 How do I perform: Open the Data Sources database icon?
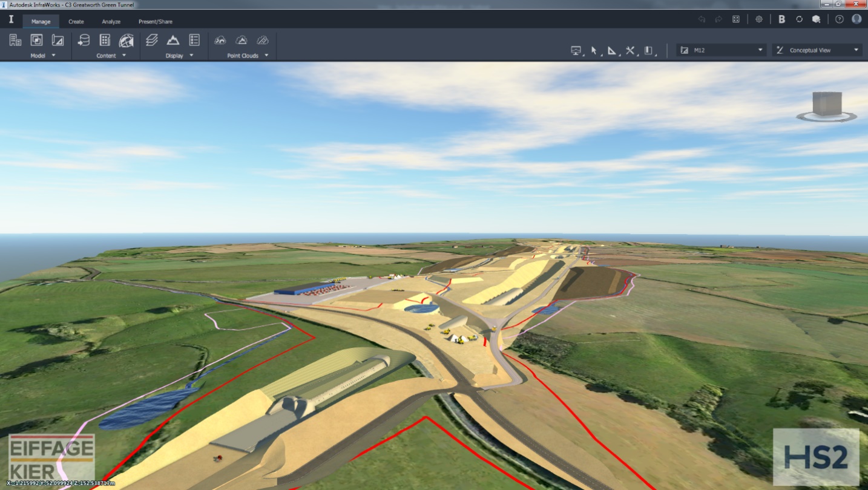coord(84,41)
